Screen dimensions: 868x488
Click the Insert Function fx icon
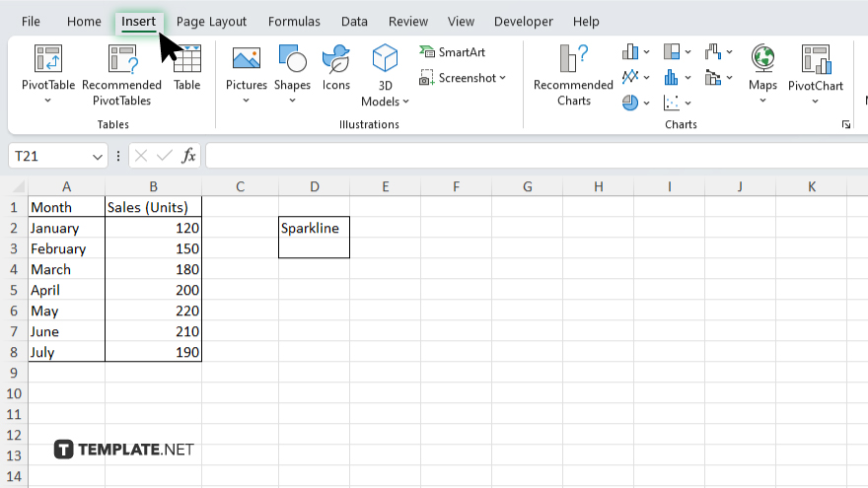(188, 156)
